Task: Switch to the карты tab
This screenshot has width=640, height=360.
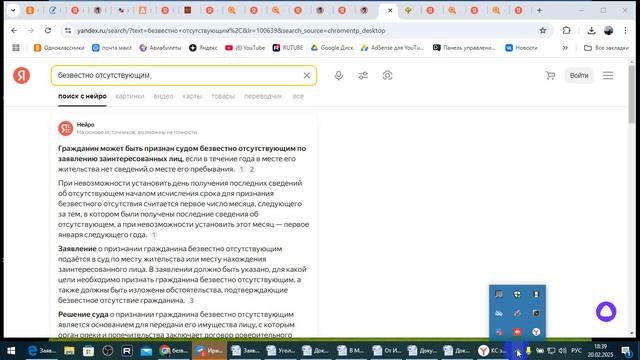Action: pos(192,96)
